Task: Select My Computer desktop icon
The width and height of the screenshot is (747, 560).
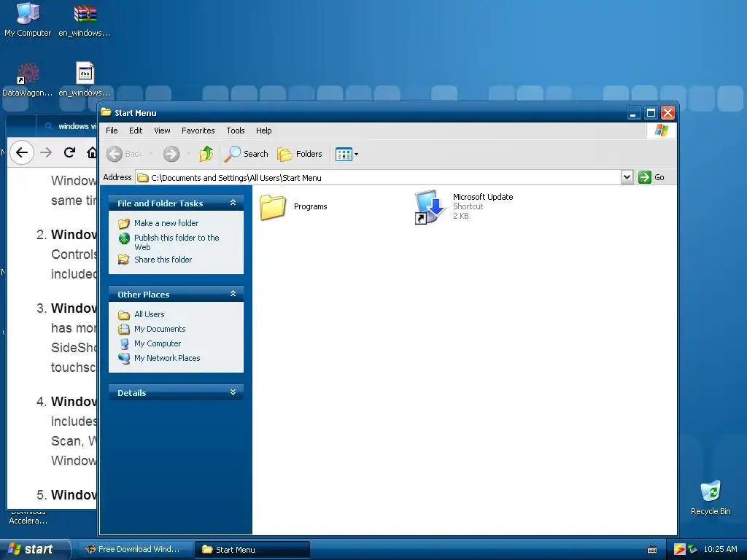Action: 28,20
